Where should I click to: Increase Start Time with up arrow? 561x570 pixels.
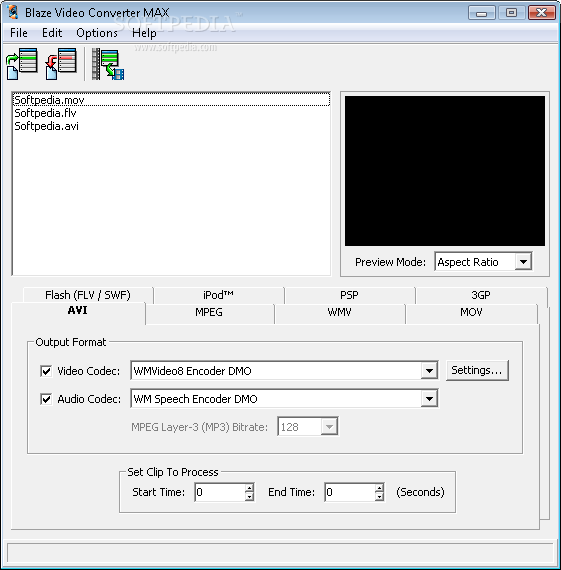[x=249, y=488]
